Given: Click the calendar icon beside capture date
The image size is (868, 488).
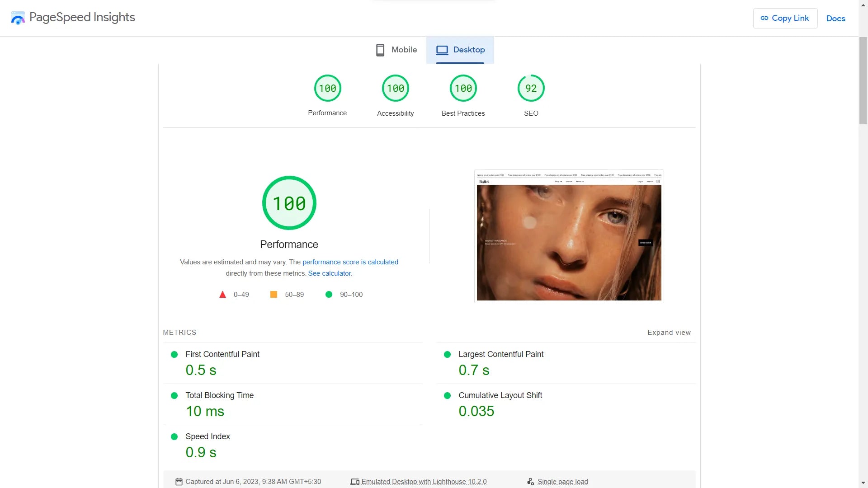Looking at the screenshot, I should (179, 482).
